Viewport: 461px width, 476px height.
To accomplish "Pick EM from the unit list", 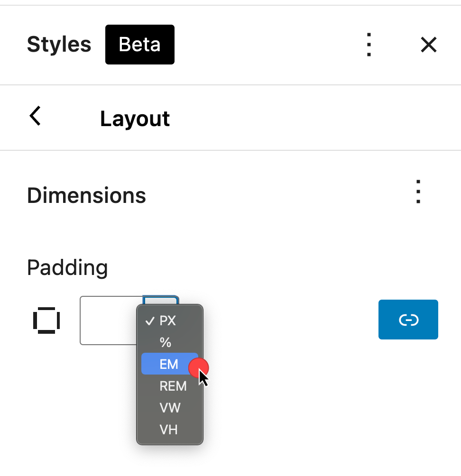I will pos(169,364).
